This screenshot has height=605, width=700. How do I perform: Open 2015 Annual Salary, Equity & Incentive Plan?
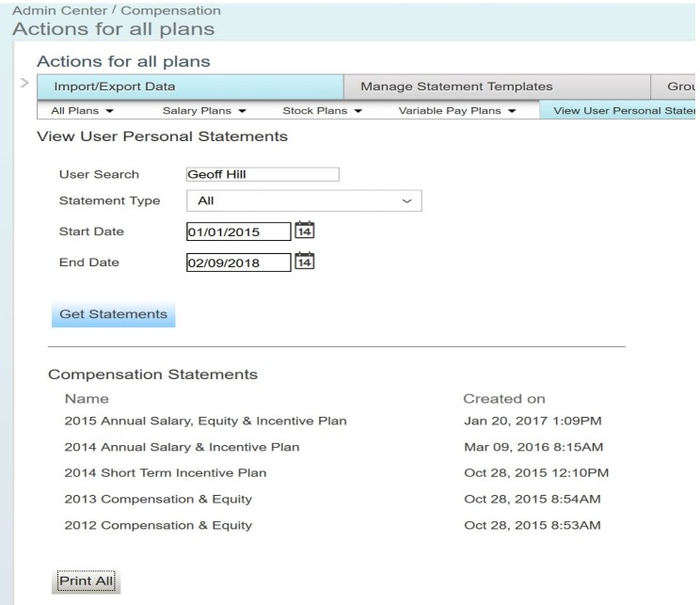(x=205, y=421)
